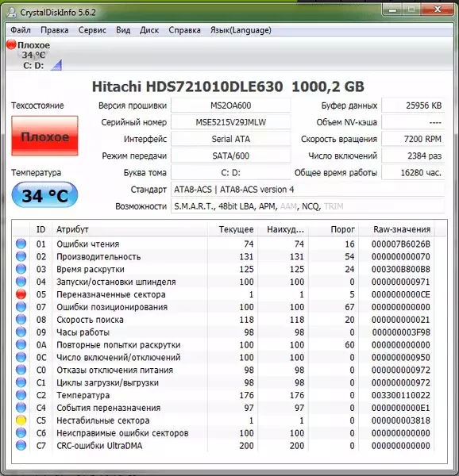Open the Правка menu

click(x=54, y=30)
